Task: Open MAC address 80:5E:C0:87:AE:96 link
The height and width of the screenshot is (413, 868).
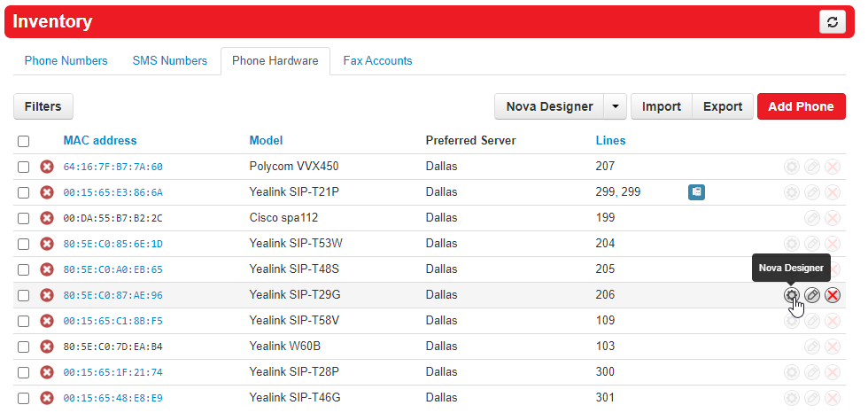Action: click(x=112, y=295)
